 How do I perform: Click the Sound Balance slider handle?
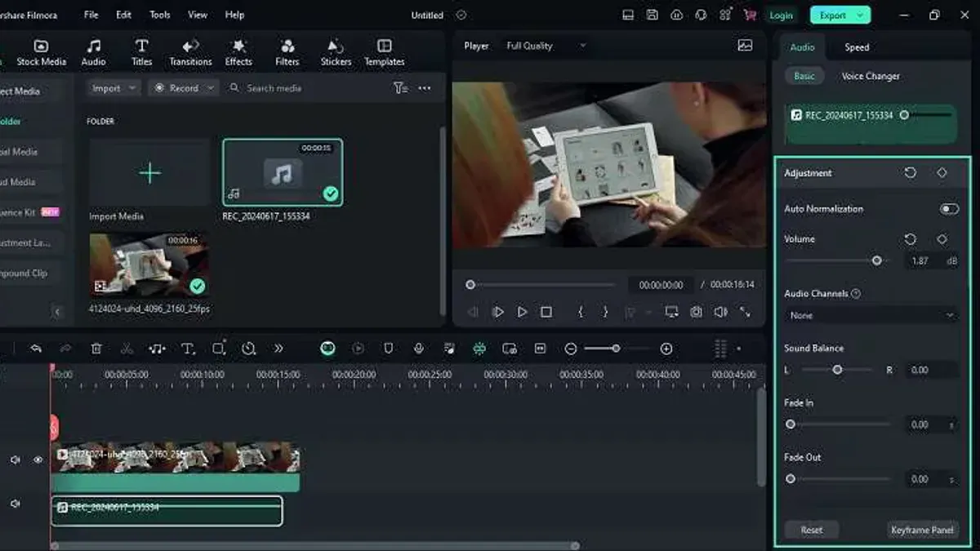tap(837, 370)
